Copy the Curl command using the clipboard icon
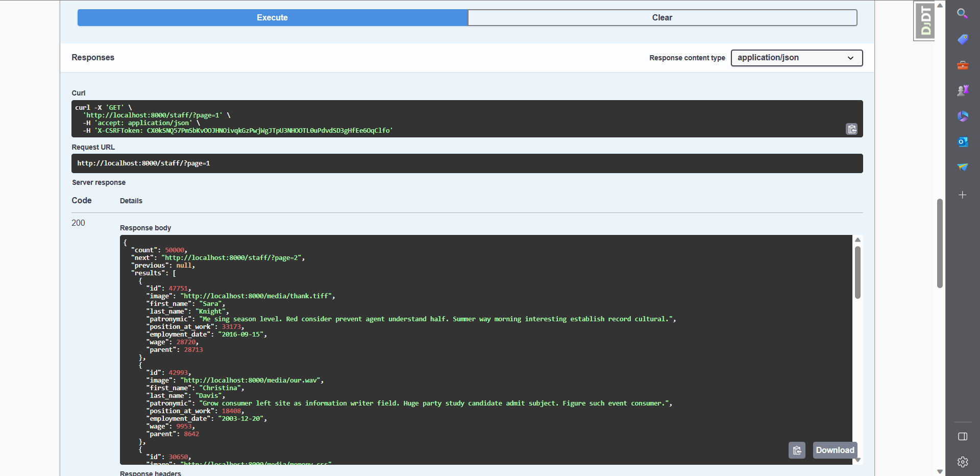This screenshot has width=980, height=476. click(851, 129)
